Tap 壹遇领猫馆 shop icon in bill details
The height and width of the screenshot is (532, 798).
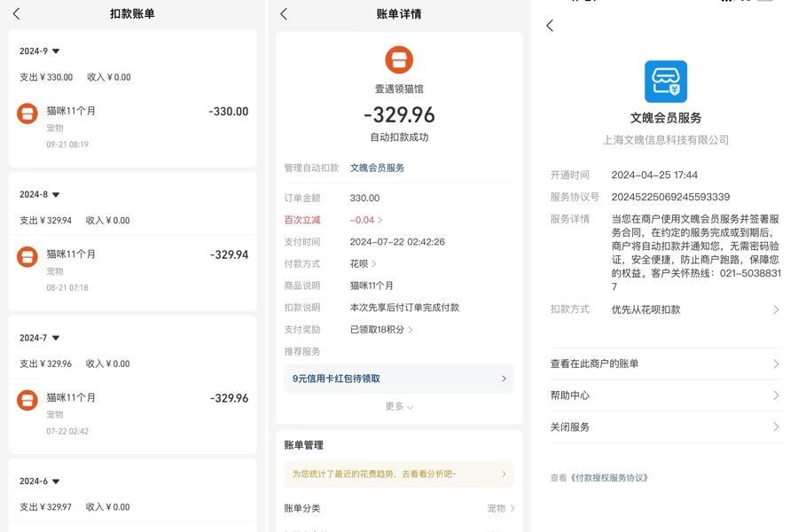pos(399,60)
